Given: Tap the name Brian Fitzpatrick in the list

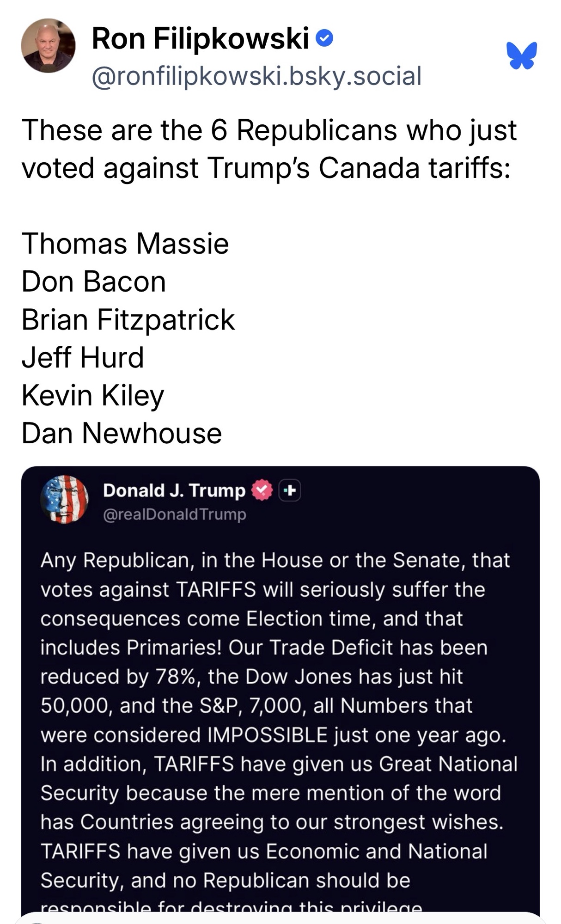Looking at the screenshot, I should 128,319.
